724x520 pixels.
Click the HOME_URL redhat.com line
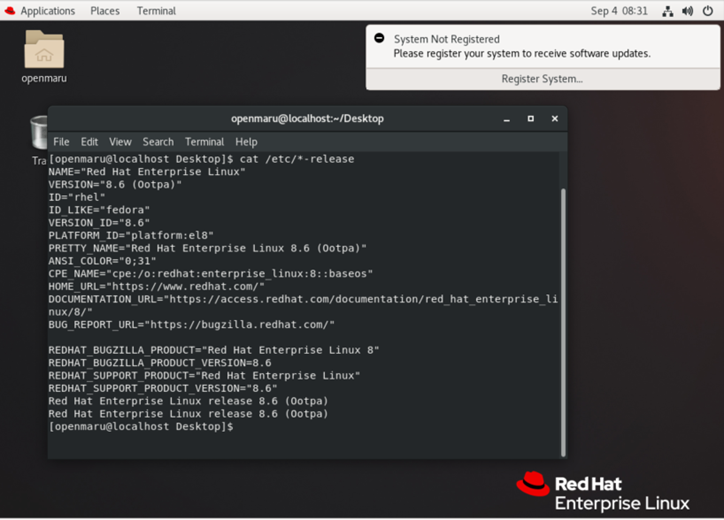click(157, 286)
